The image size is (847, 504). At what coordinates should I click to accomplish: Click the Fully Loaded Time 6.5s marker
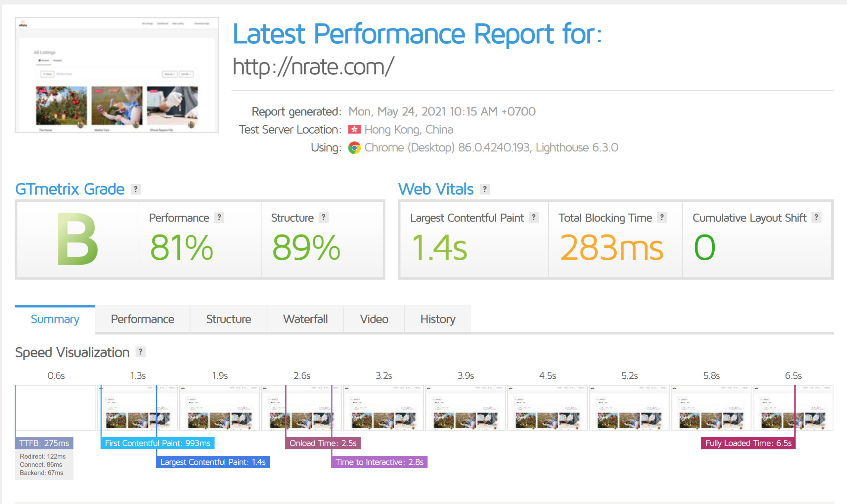click(x=748, y=443)
